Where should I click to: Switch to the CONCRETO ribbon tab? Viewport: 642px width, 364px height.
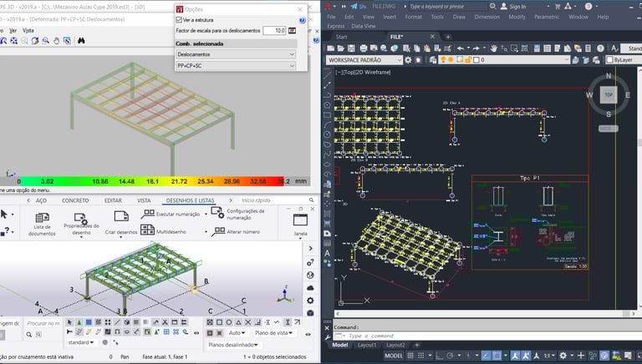75,200
